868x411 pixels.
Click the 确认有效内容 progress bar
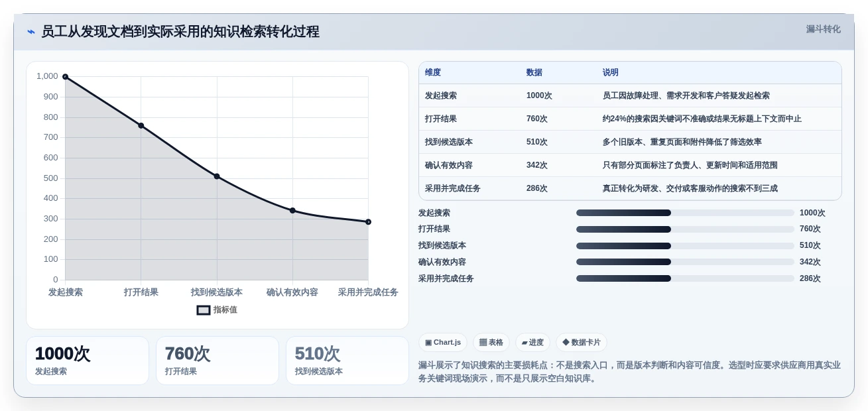pos(685,262)
